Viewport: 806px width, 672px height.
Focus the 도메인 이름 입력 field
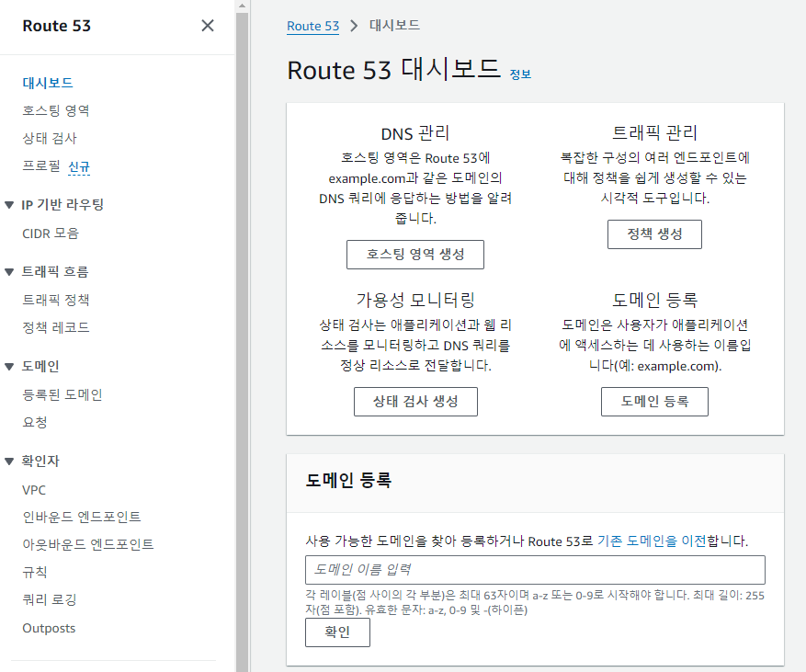[x=535, y=570]
